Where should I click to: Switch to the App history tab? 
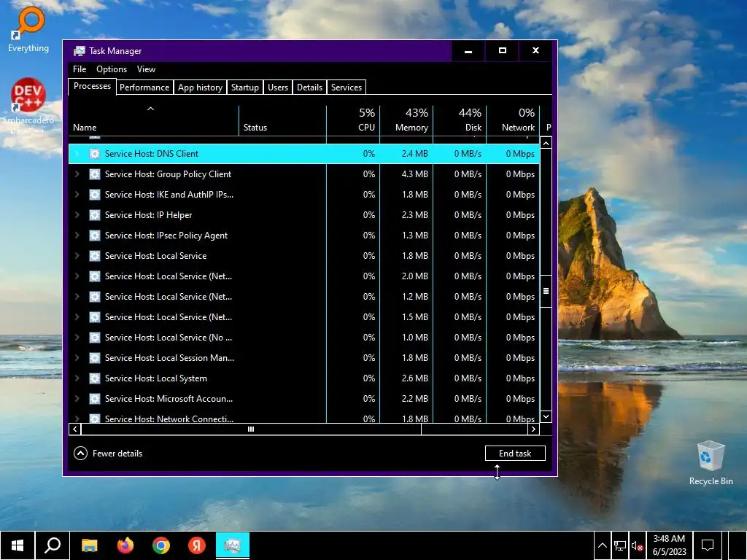click(200, 87)
